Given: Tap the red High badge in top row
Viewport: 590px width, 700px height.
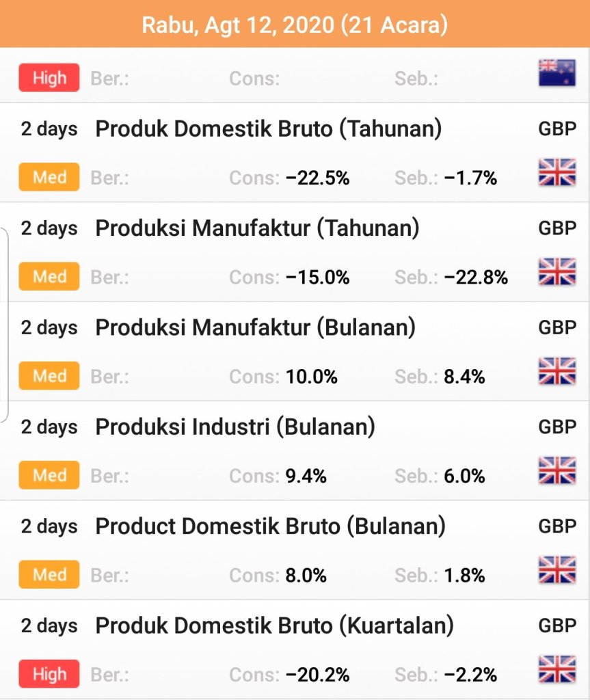Looking at the screenshot, I should (49, 78).
